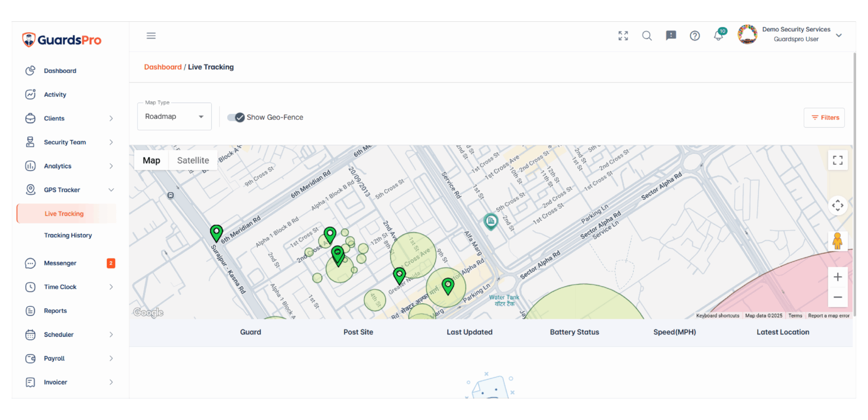868x420 pixels.
Task: Click green guard marker near Alpha Rd
Action: click(x=448, y=286)
